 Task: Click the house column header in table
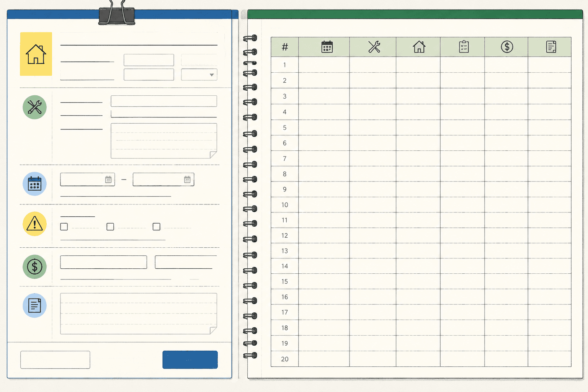[419, 47]
